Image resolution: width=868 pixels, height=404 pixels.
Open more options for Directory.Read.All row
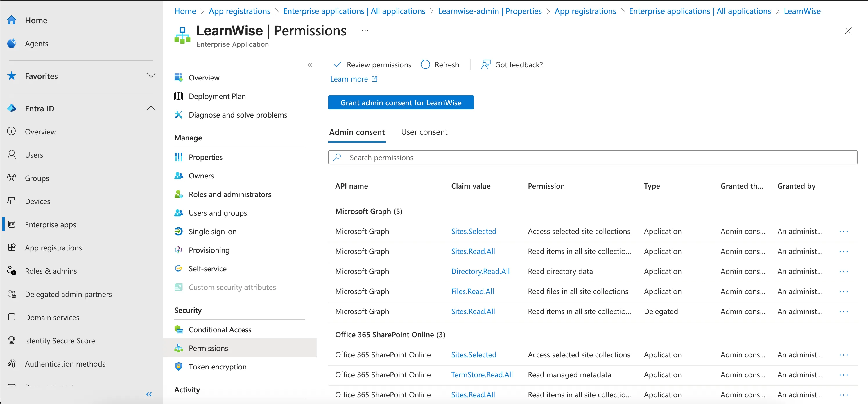[x=843, y=271]
